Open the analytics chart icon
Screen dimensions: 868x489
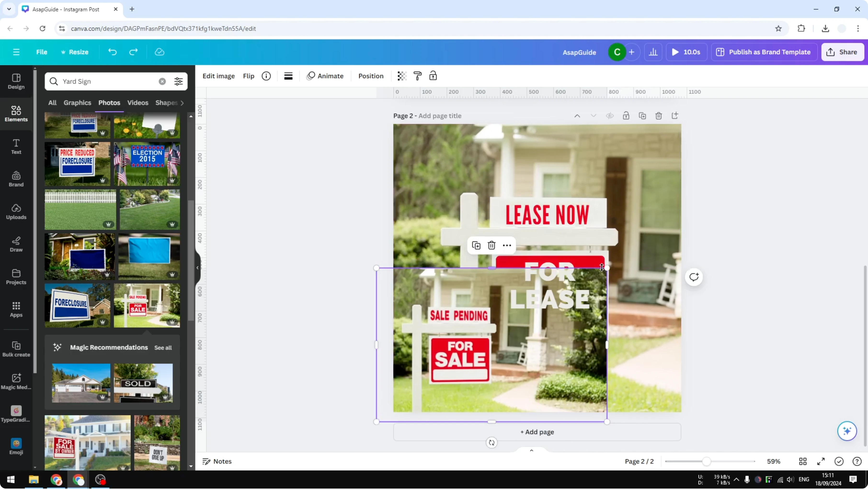[x=653, y=52]
